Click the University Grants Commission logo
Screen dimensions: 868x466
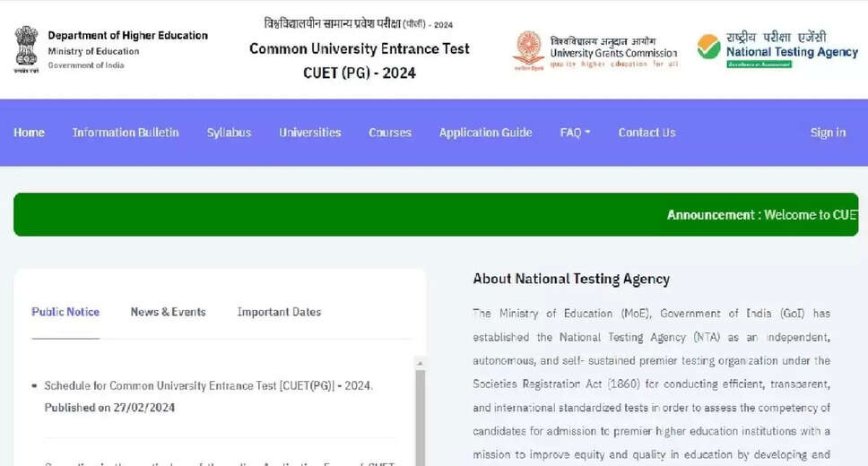coord(528,50)
